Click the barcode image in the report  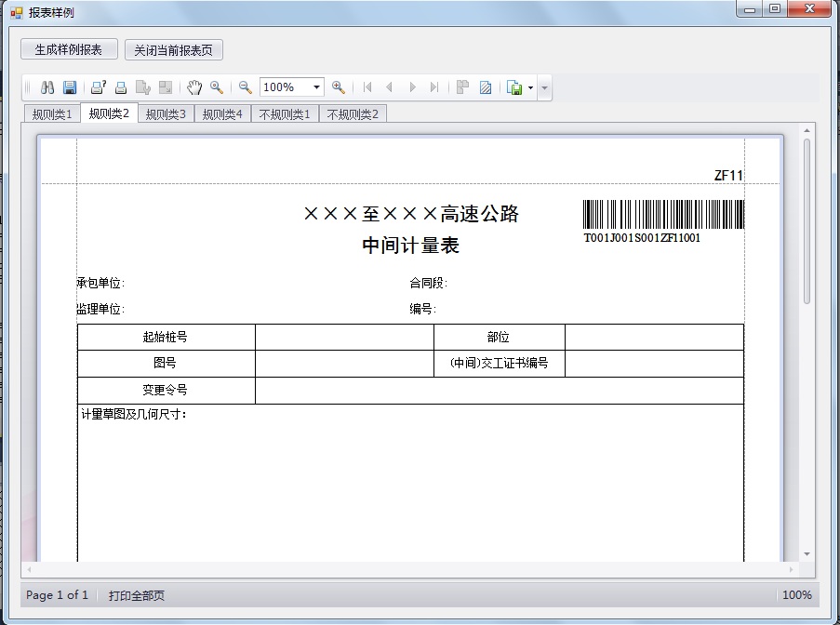coord(663,215)
